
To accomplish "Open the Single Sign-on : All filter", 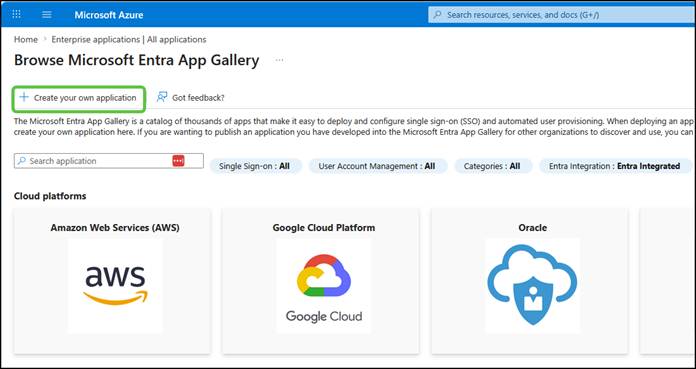I will 255,166.
